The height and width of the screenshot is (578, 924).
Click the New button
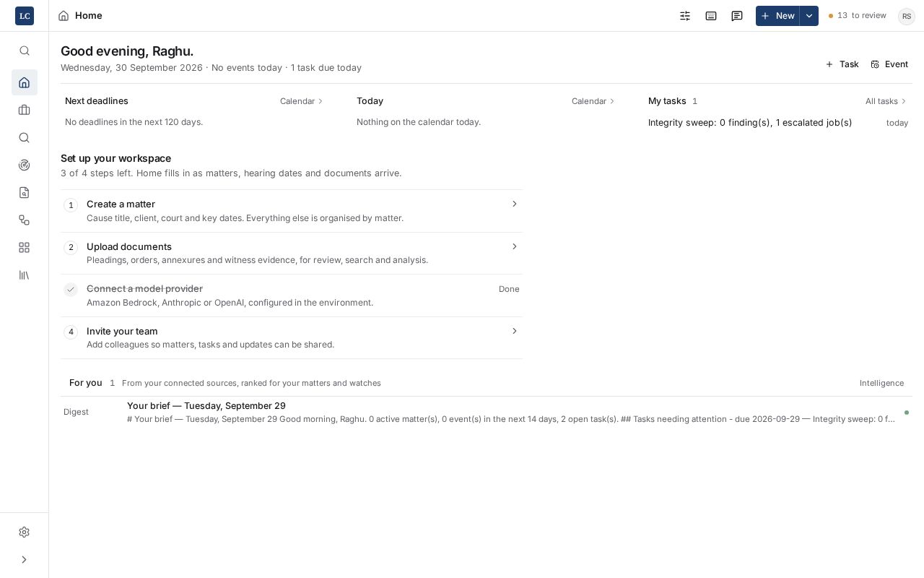pos(777,16)
